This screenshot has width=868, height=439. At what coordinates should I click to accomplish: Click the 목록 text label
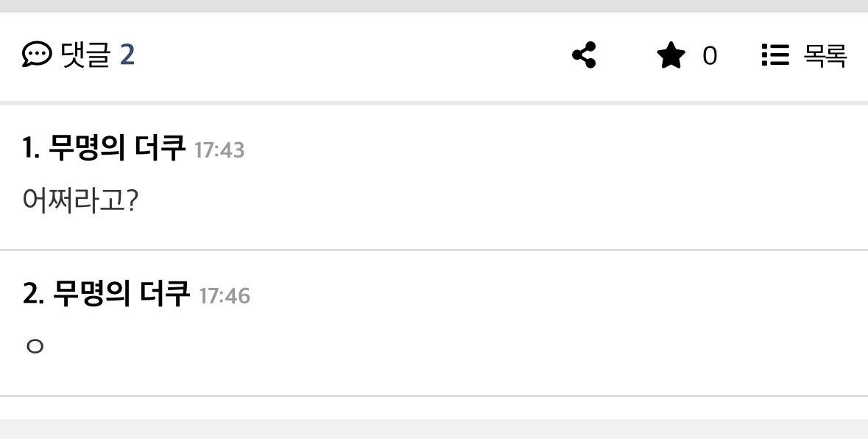tap(825, 55)
